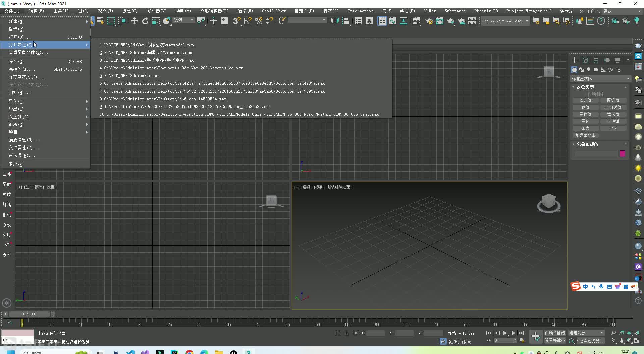Toggle 设置关键点 set key mode

tap(555, 340)
